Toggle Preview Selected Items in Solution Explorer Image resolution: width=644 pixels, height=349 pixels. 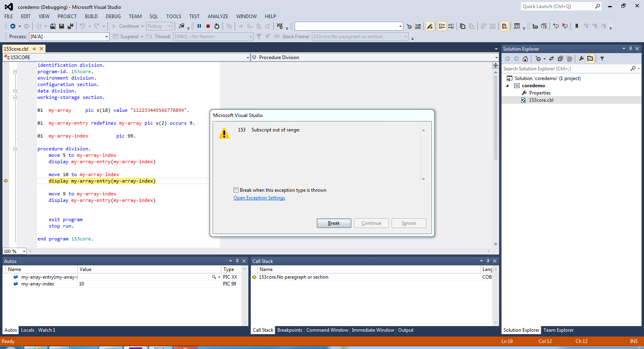coord(590,59)
